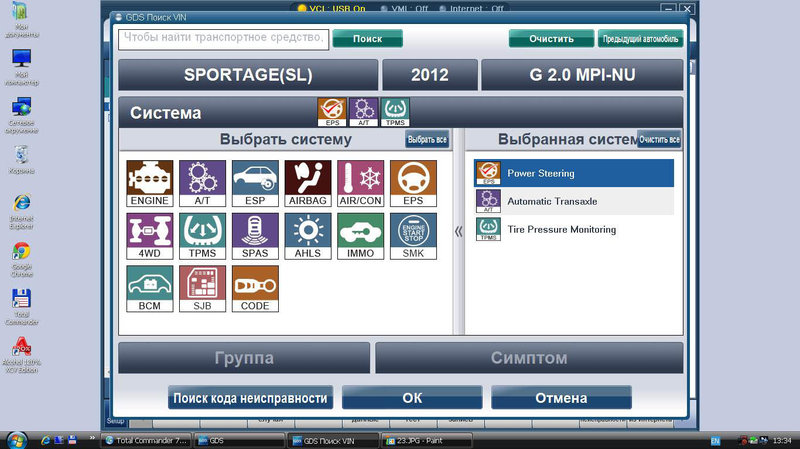Confirm with the OK button
This screenshot has width=800, height=449.
click(412, 397)
